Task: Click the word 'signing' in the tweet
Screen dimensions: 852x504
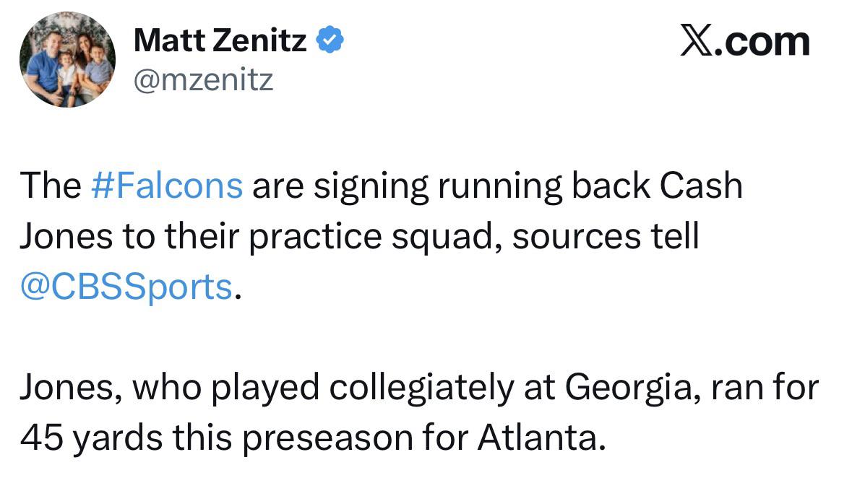Action: click(x=371, y=186)
